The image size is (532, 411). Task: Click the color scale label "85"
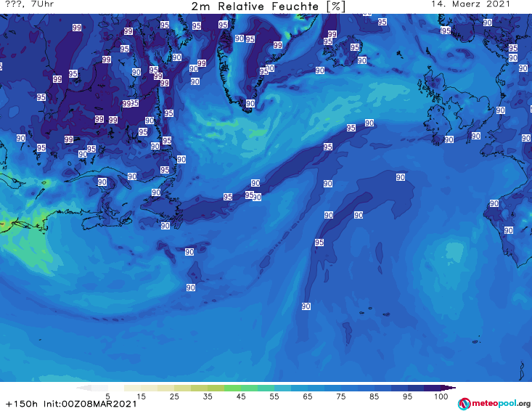(374, 396)
